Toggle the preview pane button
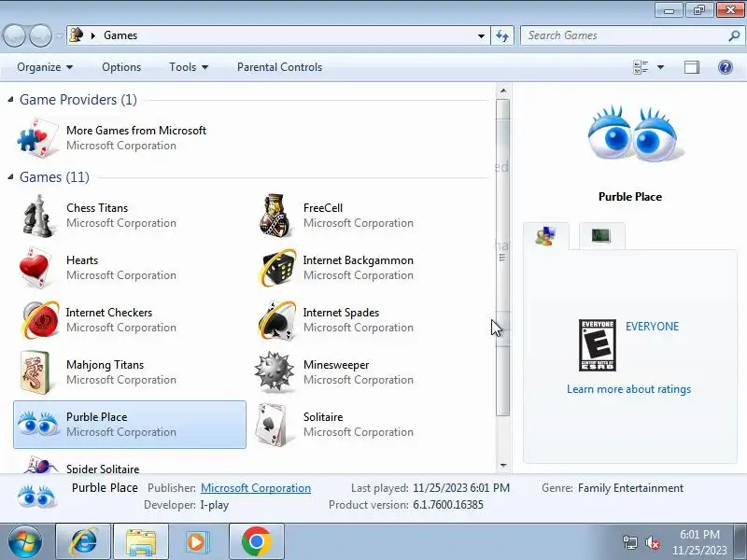Screen dimensions: 747x560 click(692, 67)
